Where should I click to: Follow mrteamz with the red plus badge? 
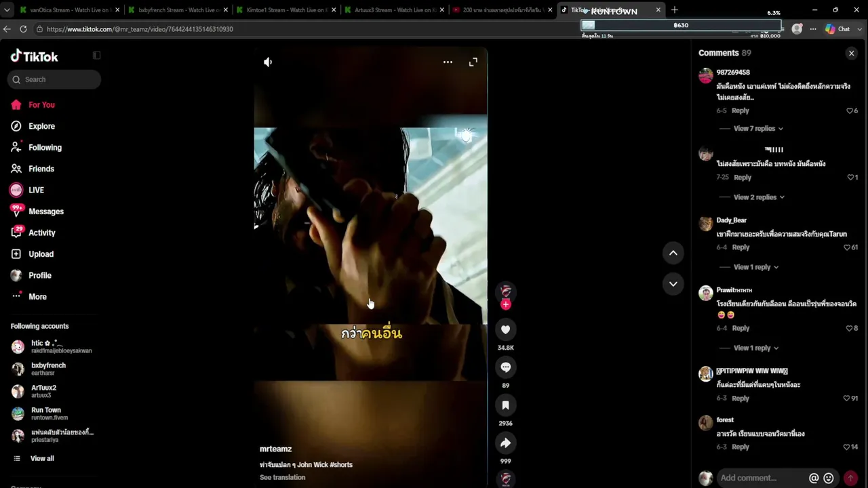coord(505,305)
